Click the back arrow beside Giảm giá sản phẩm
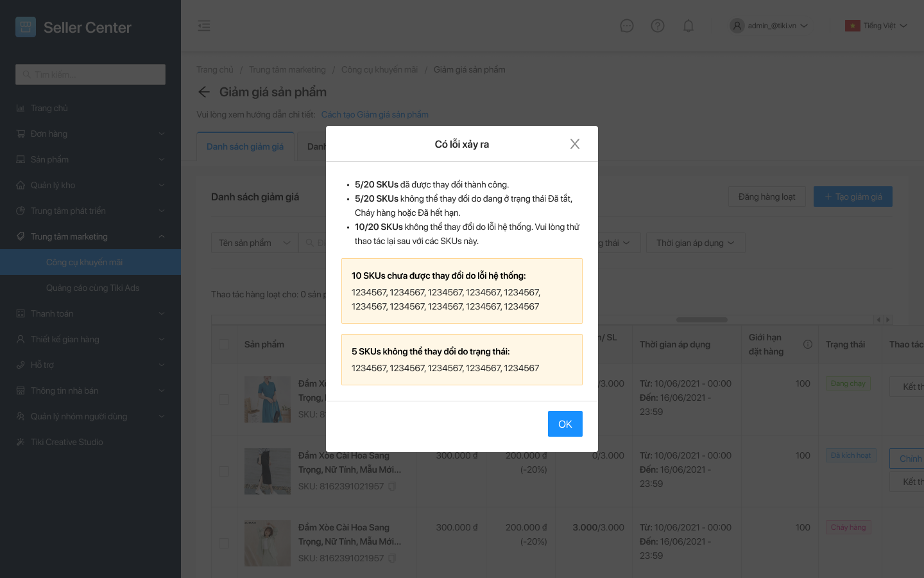This screenshot has width=924, height=578. [204, 92]
